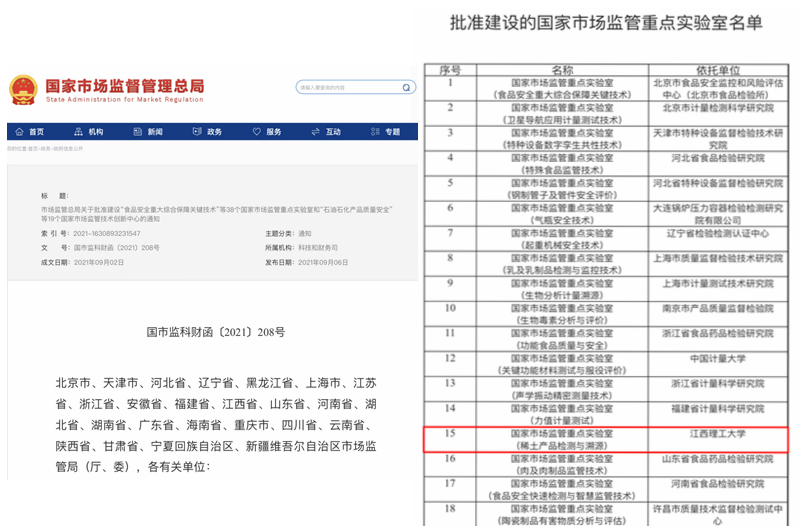The height and width of the screenshot is (532, 800).
Task: Click the 依托单位 column header
Action: (x=718, y=70)
